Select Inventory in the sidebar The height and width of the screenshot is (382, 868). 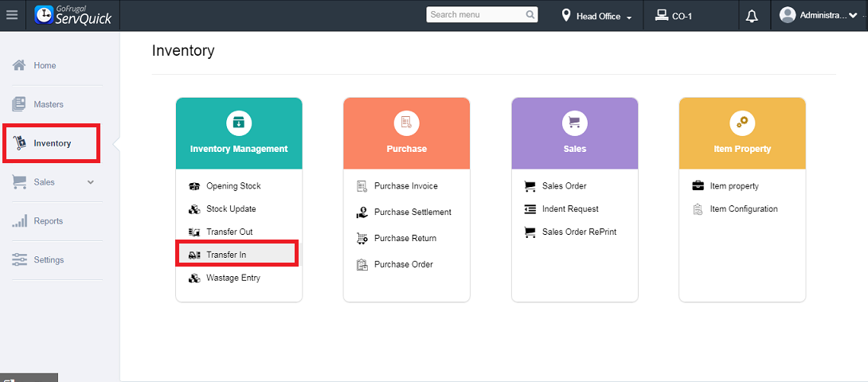pyautogui.click(x=52, y=143)
